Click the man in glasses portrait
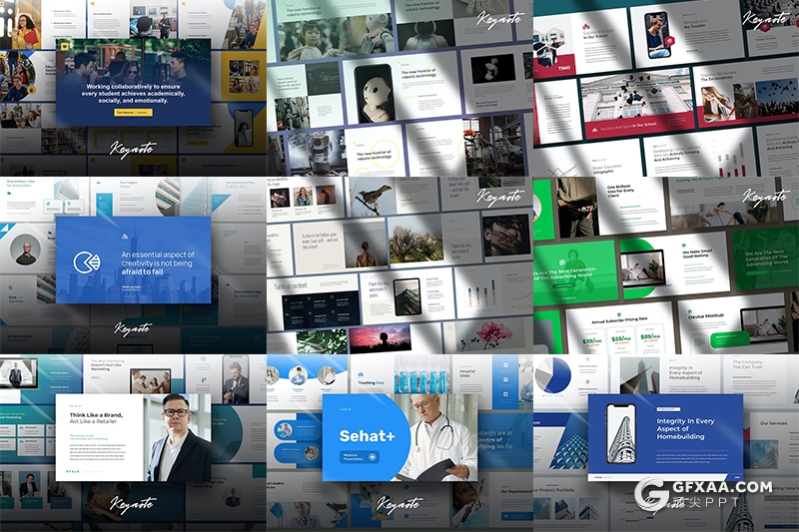This screenshot has height=532, width=799. (x=178, y=437)
